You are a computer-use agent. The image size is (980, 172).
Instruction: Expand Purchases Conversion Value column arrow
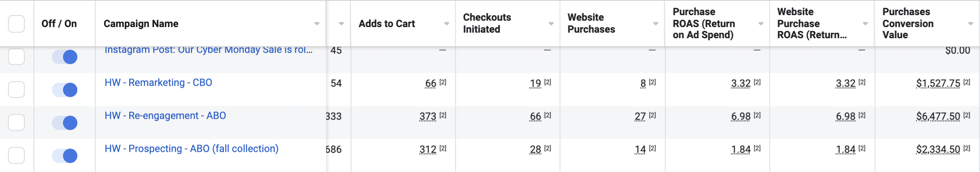971,24
